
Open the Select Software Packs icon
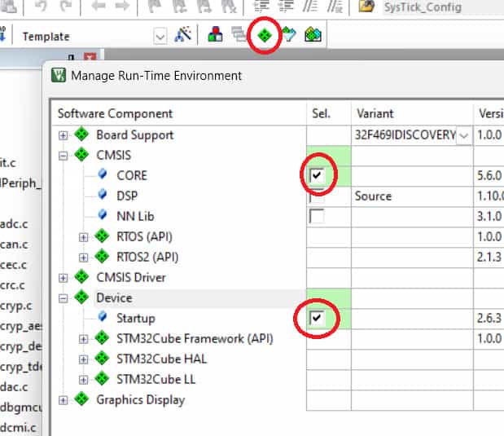click(x=289, y=35)
